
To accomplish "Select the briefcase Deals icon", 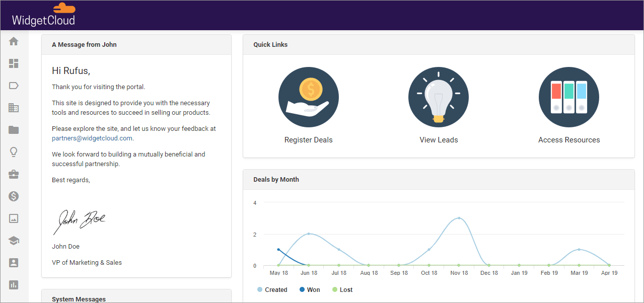I will tap(13, 174).
